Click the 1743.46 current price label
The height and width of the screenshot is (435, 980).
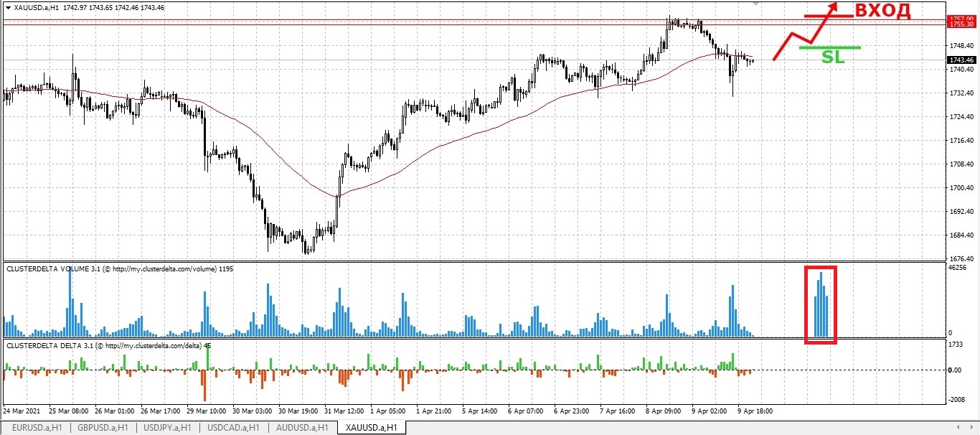(x=961, y=60)
